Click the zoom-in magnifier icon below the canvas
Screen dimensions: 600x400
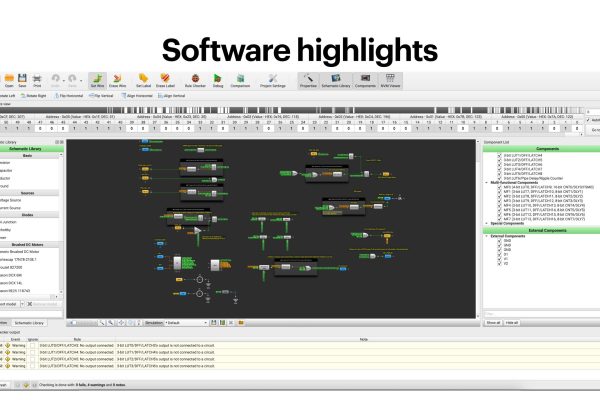tap(111, 323)
